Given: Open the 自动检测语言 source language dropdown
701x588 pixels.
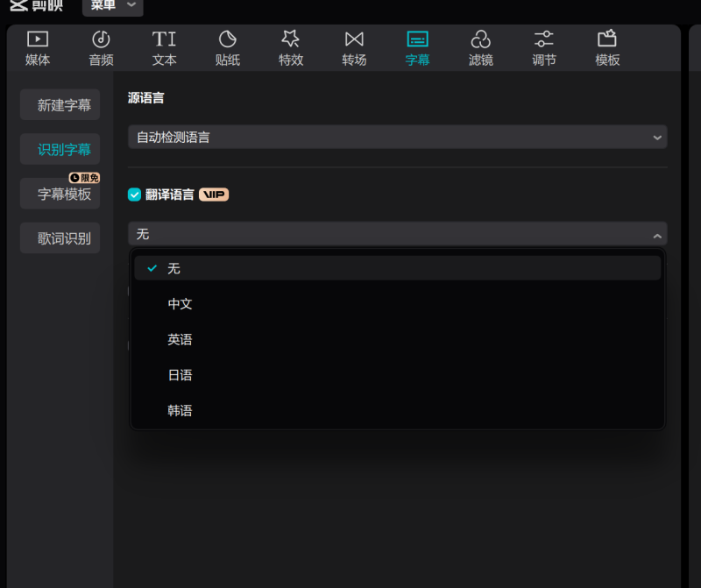Looking at the screenshot, I should (x=397, y=137).
